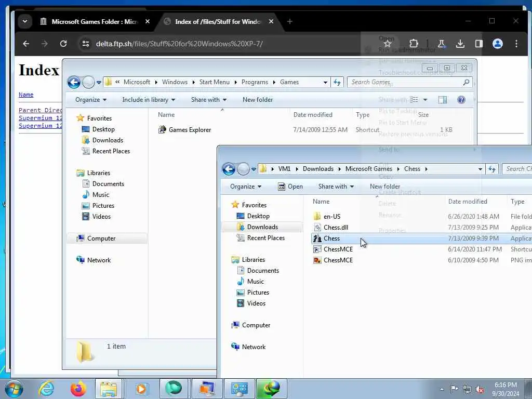Click Chrome's forward arrow button
Viewport: 532px width, 399px height.
pyautogui.click(x=45, y=44)
